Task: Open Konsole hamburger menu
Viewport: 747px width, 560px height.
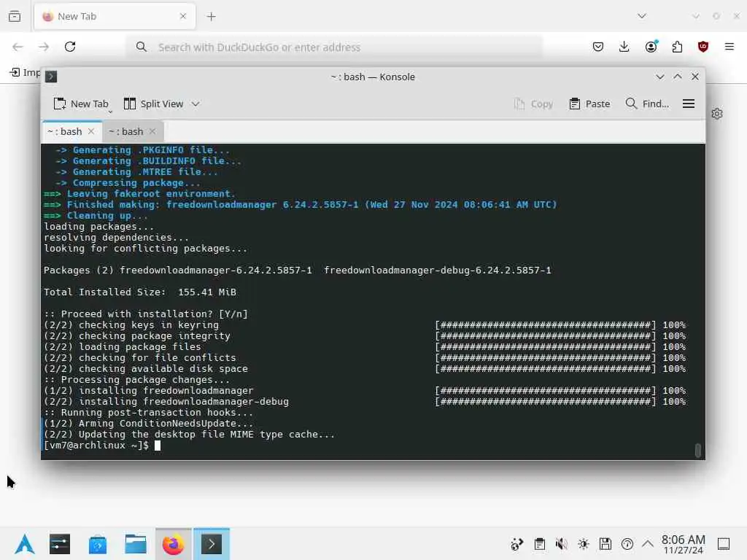Action: (x=689, y=104)
